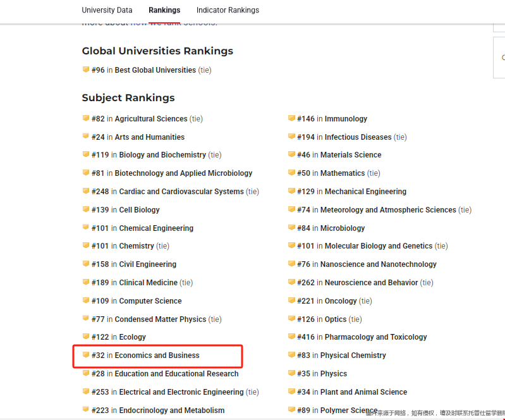Click badge icon beside Computer Science
Viewport: 505px width, 420px height.
(86, 300)
